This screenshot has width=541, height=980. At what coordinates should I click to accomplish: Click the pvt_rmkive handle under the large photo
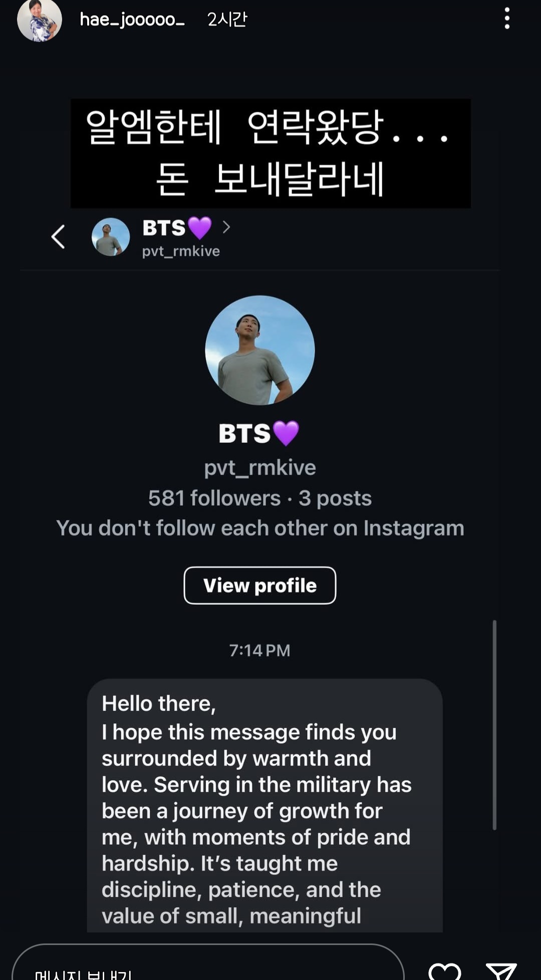click(x=260, y=468)
